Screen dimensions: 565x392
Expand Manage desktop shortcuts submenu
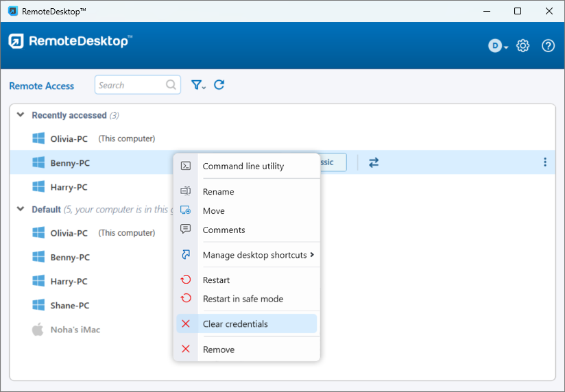click(x=258, y=255)
